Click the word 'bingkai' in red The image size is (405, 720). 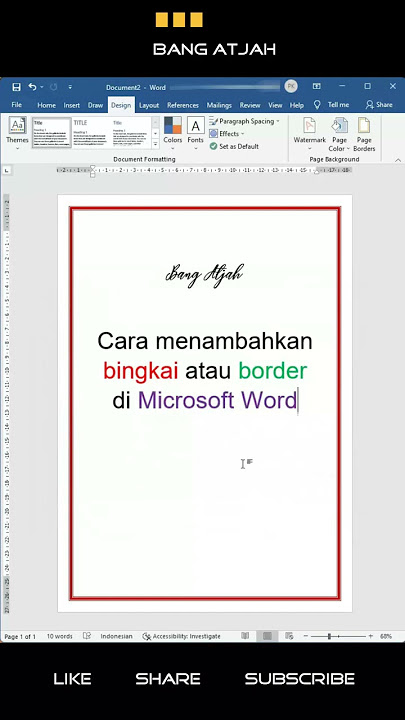[141, 371]
